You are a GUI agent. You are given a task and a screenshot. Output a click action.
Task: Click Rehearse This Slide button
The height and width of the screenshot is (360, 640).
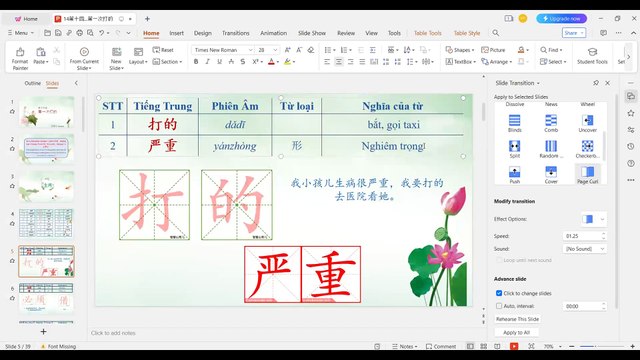pos(518,319)
